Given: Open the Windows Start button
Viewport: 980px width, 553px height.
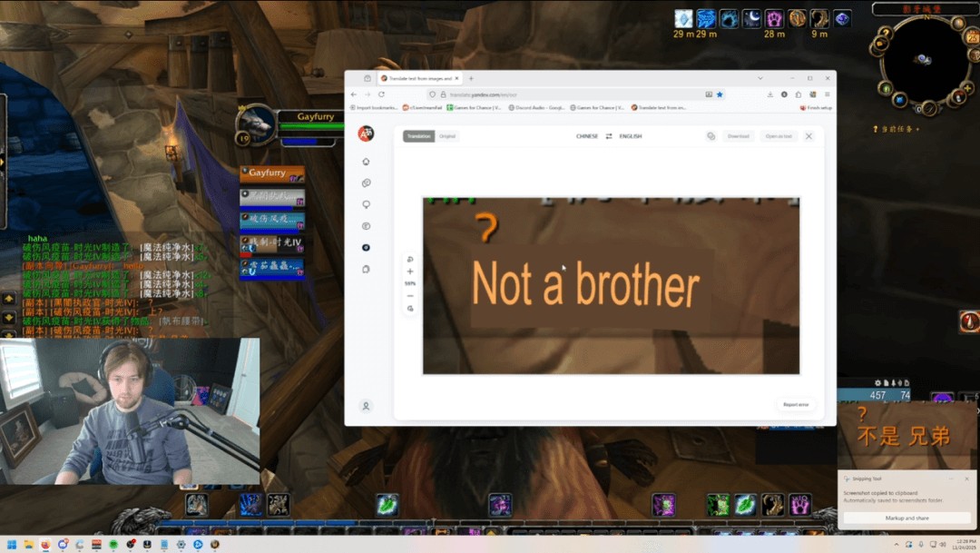Looking at the screenshot, I should coord(12,545).
